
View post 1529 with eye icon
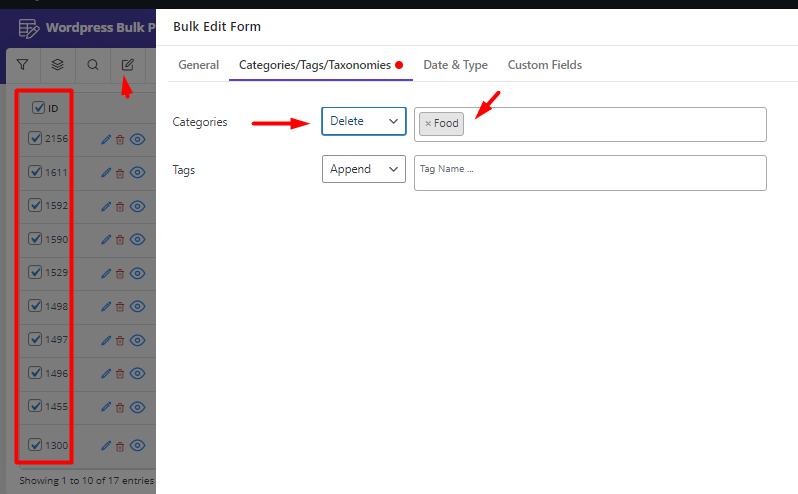[137, 273]
